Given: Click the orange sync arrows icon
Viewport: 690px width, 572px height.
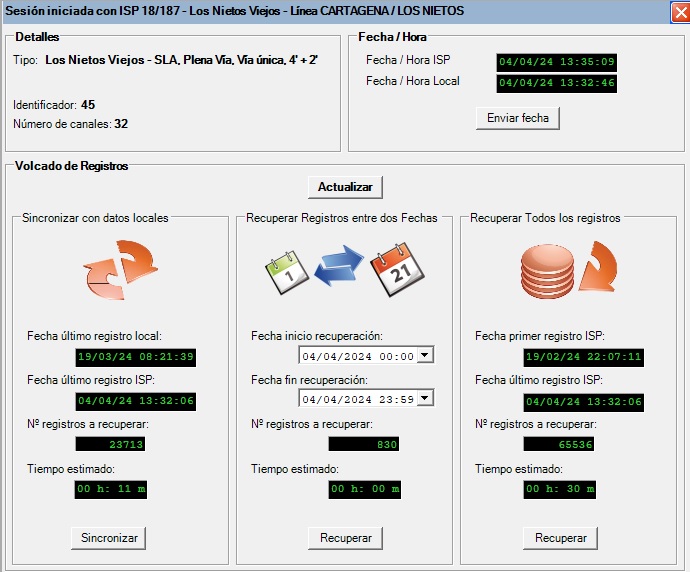Looking at the screenshot, I should pyautogui.click(x=120, y=268).
